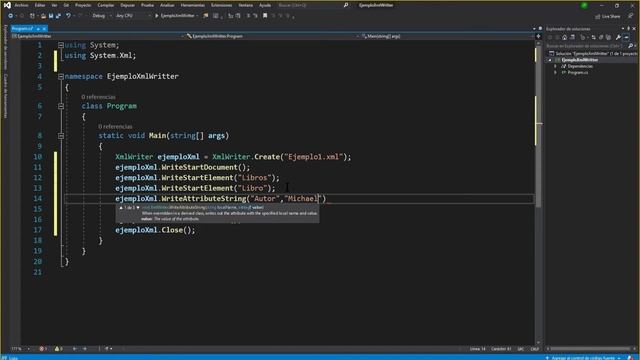Close the Solution Explorer panel

click(634, 29)
